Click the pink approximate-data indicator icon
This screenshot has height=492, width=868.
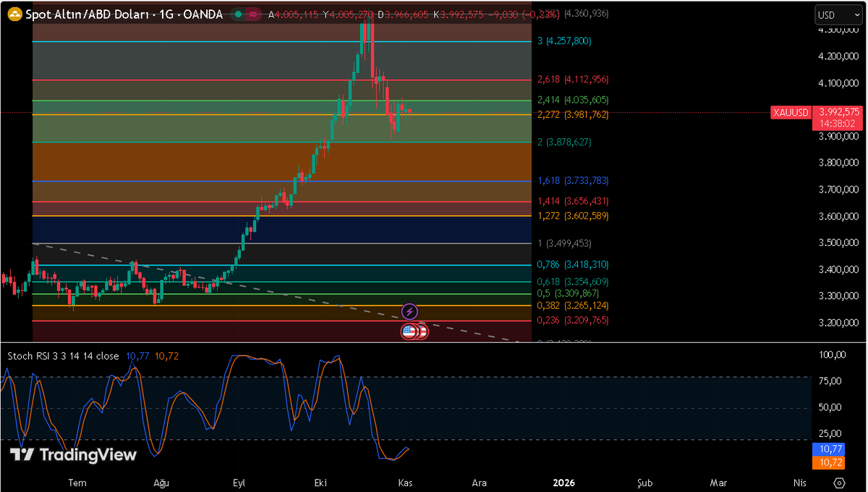pos(252,14)
